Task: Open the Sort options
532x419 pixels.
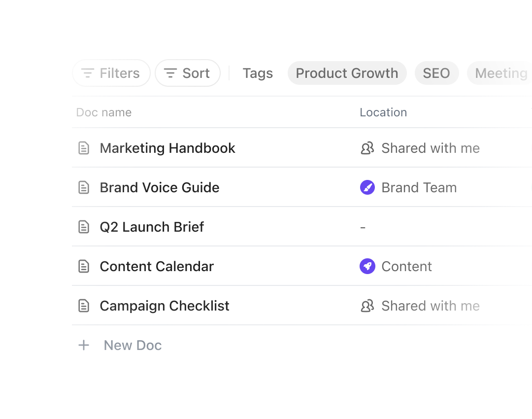Action: click(188, 73)
